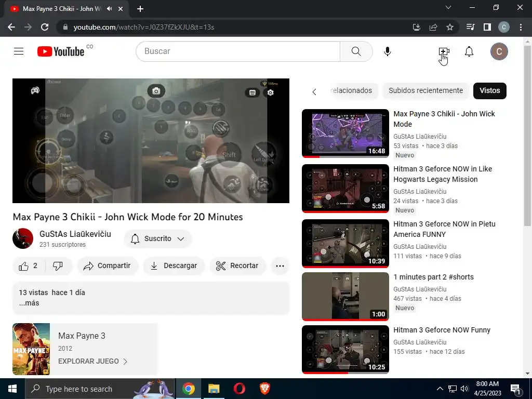Like the video with thumbs up

(x=24, y=266)
